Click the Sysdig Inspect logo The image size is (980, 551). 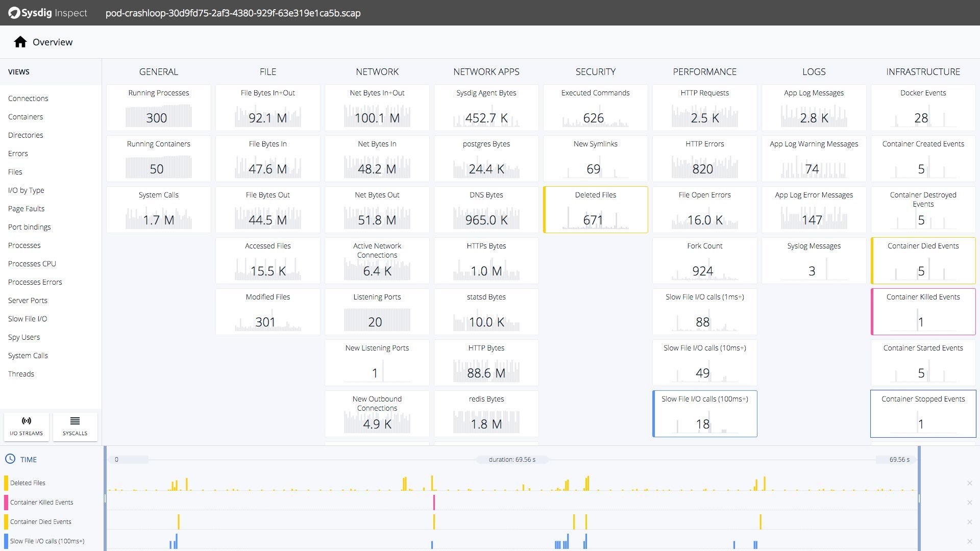coord(48,13)
